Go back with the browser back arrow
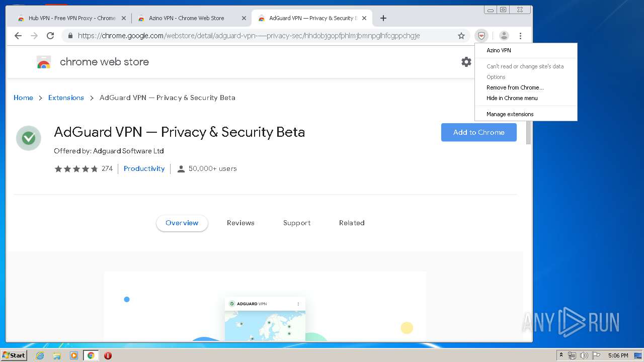 18,36
